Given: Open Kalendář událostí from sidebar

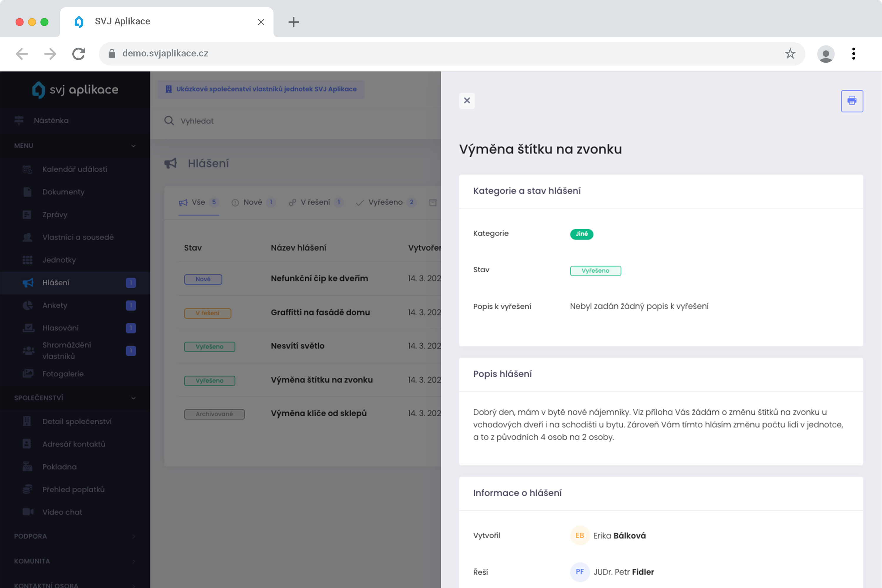Looking at the screenshot, I should click(75, 169).
